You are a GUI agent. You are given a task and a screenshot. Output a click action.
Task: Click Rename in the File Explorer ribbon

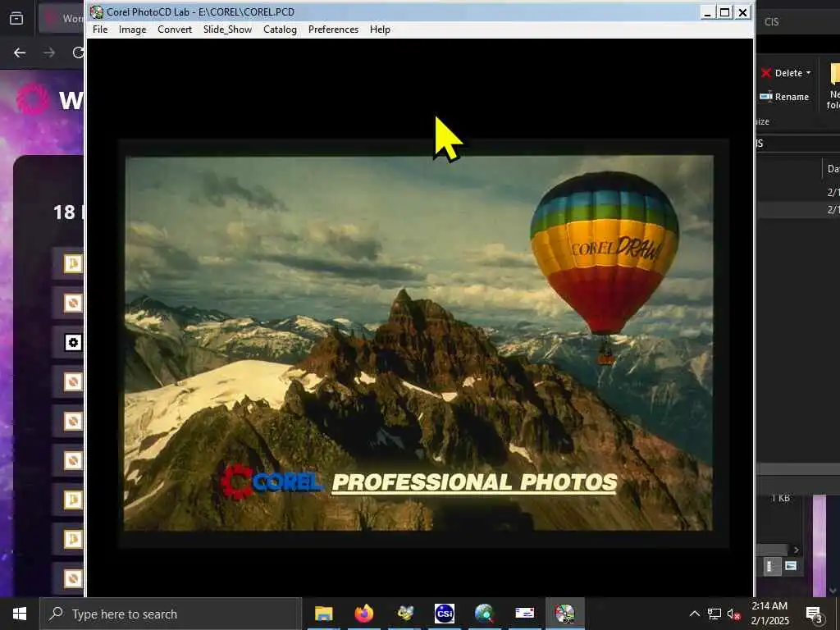pos(784,97)
